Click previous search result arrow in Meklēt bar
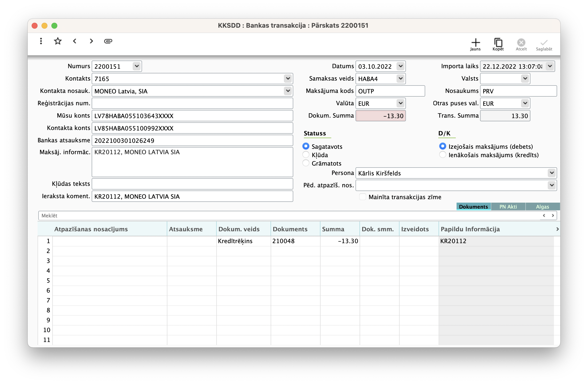The width and height of the screenshot is (588, 384). 544,215
